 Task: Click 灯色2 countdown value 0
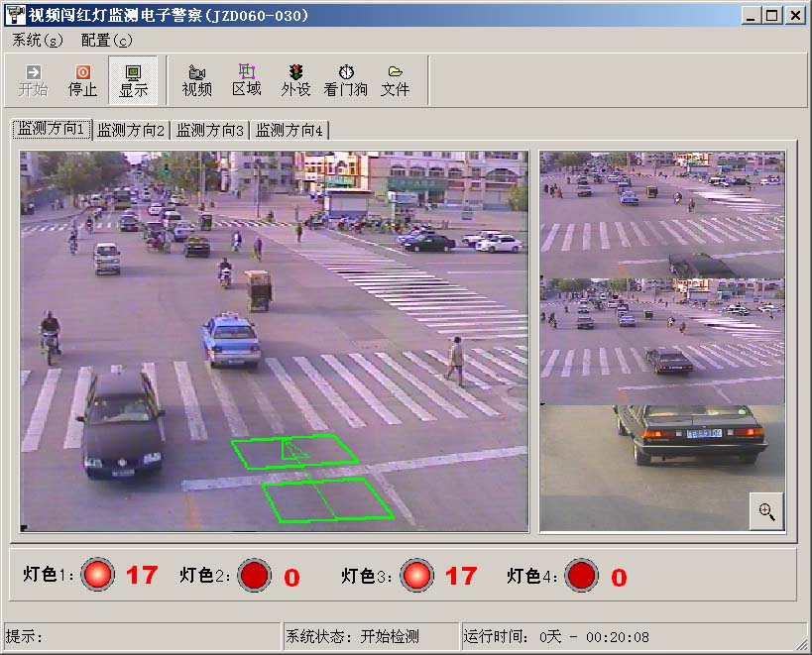coord(291,578)
